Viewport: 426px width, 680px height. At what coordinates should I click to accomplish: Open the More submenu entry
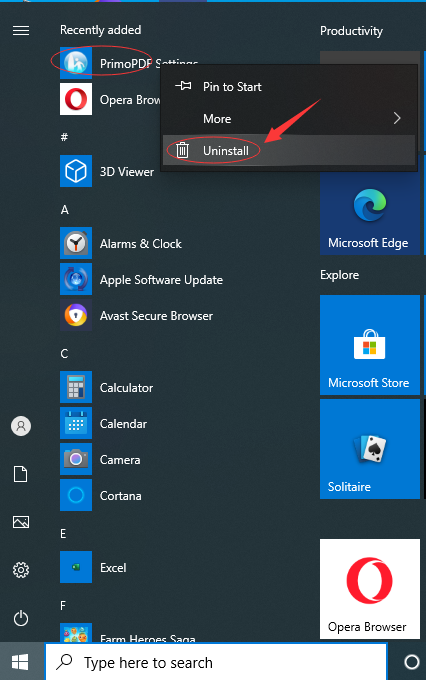(289, 118)
